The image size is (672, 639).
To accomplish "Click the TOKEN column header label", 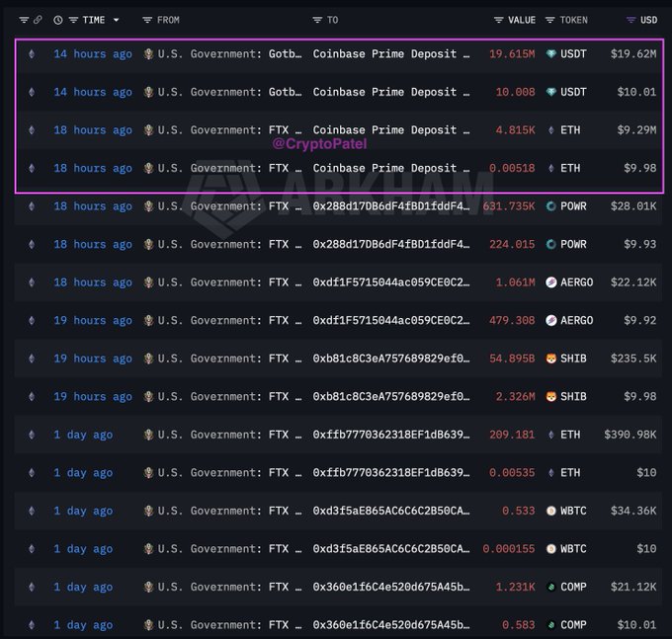I will click(574, 20).
